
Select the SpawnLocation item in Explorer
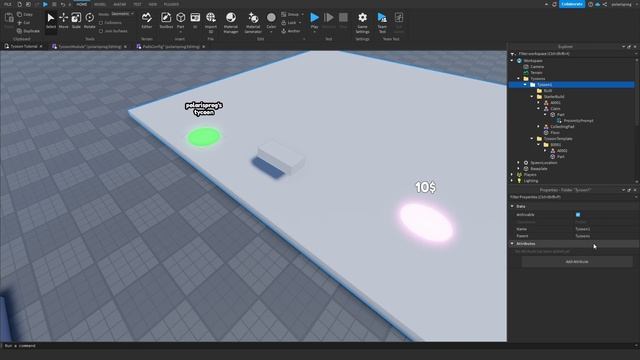coord(544,163)
